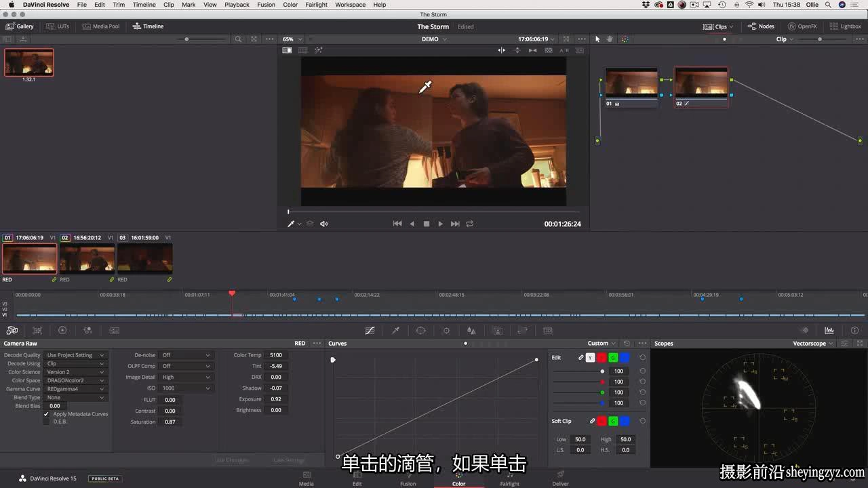
Task: Open the Tracker palette icon
Action: coord(446,330)
